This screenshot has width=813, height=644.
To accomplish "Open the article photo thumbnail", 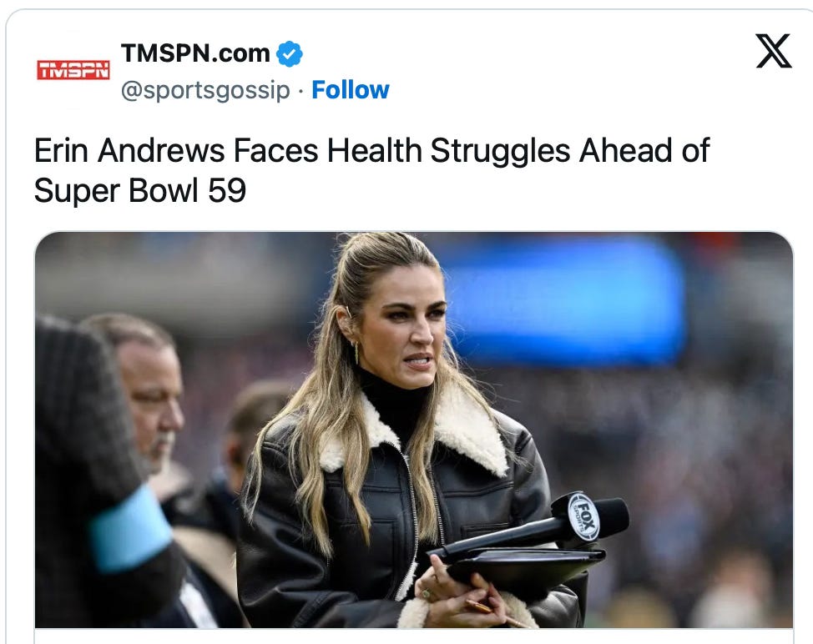I will 414,430.
